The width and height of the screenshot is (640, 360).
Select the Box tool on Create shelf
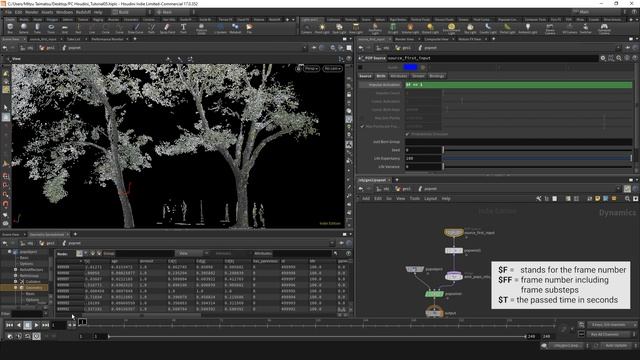point(10,28)
